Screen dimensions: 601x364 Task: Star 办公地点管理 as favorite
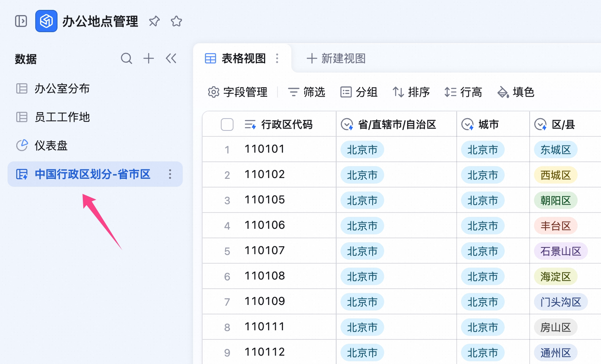pyautogui.click(x=176, y=21)
